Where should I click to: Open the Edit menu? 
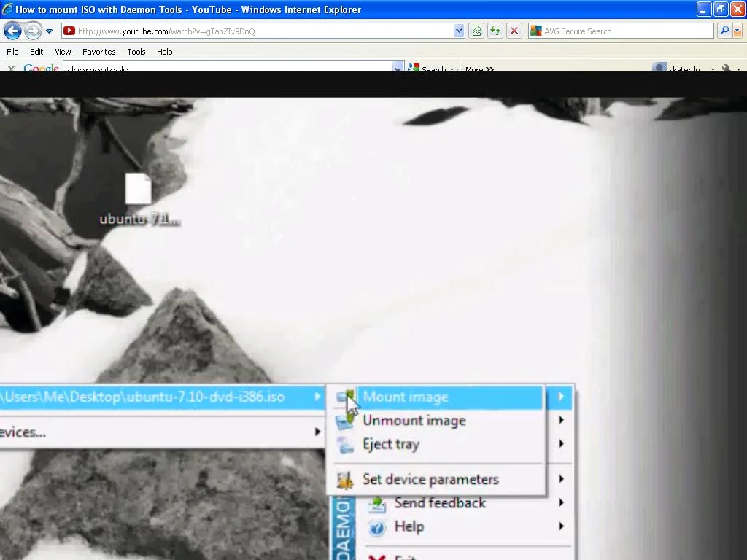coord(36,52)
